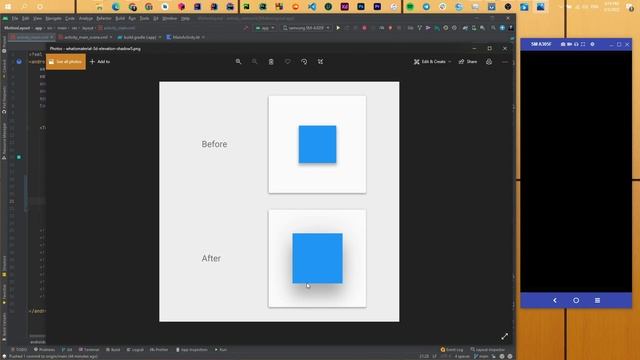Open app run configuration dropdown
Screen dimensions: 640x360
coord(264,28)
